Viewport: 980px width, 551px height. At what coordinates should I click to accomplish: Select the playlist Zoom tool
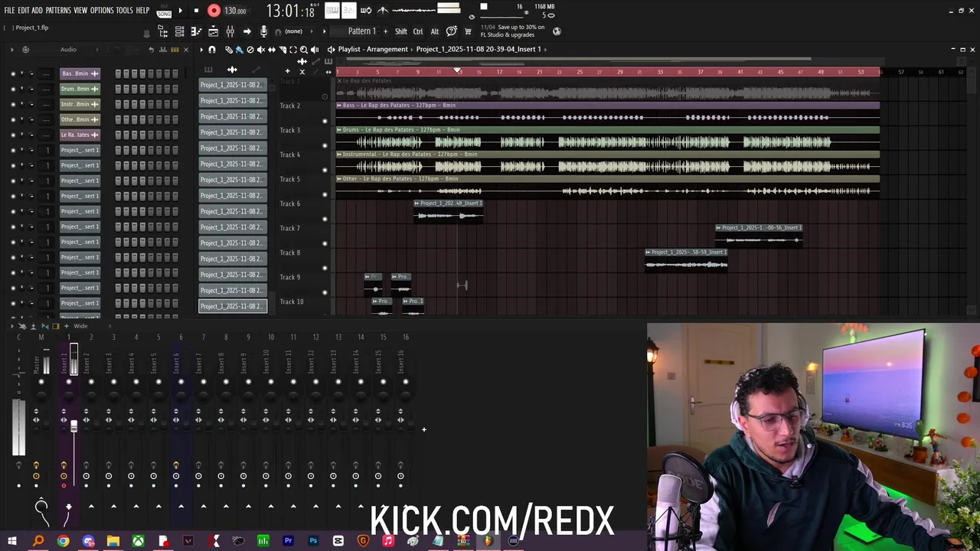point(304,49)
